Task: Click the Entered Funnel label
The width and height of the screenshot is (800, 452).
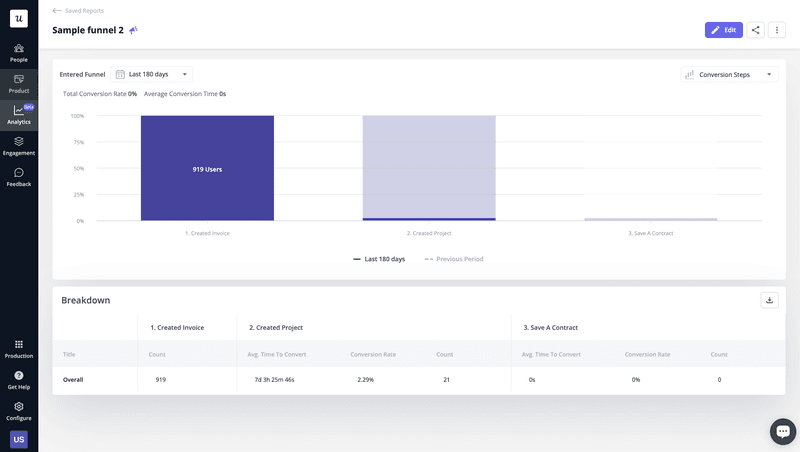Action: pos(82,74)
